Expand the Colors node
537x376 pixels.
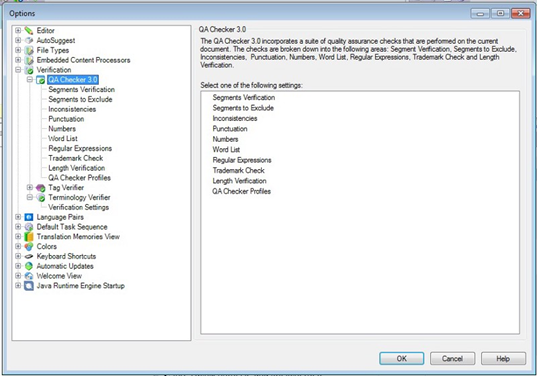[x=18, y=247]
